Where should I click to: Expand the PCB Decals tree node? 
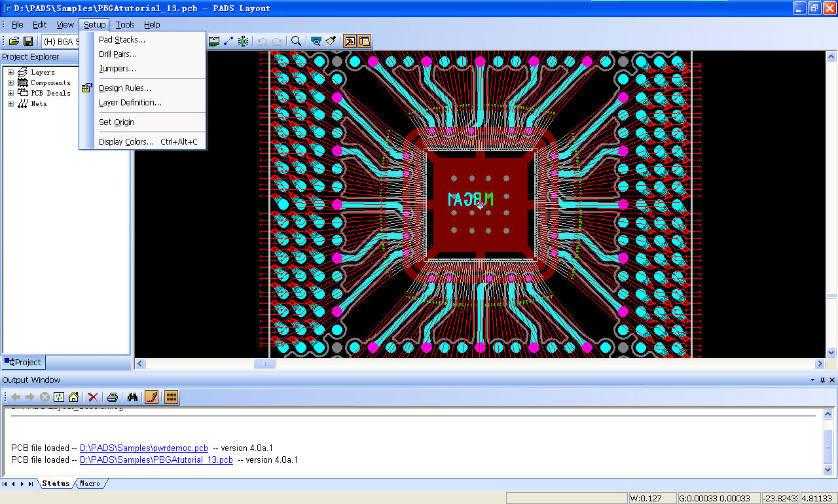tap(10, 93)
